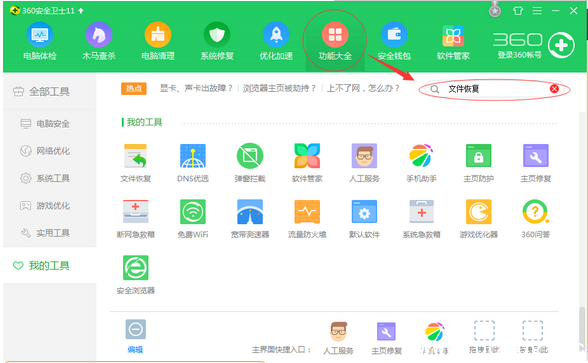Open skin (shirt) icon in title bar
The image size is (588, 363).
[518, 10]
